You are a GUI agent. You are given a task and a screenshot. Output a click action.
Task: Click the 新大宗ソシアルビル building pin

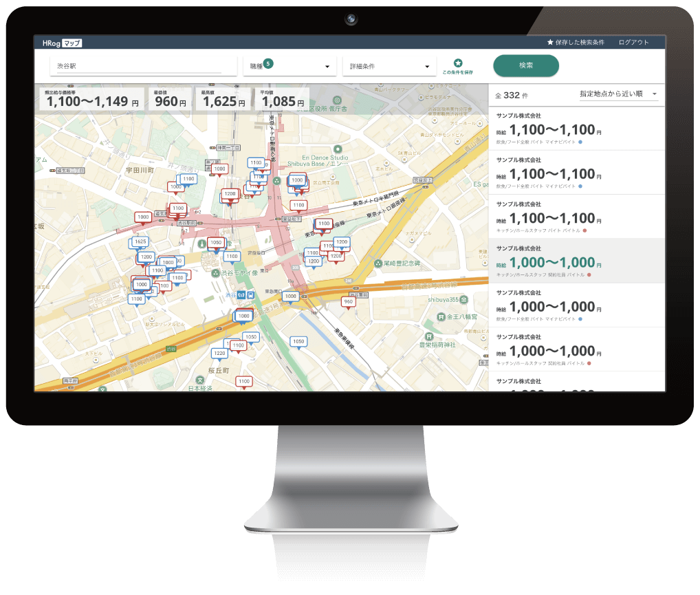(x=152, y=319)
